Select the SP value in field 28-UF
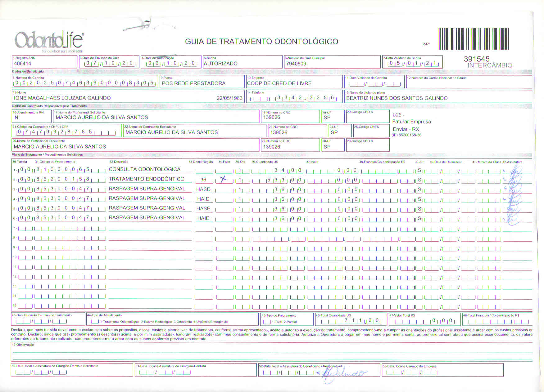The width and height of the screenshot is (544, 392). (327, 147)
